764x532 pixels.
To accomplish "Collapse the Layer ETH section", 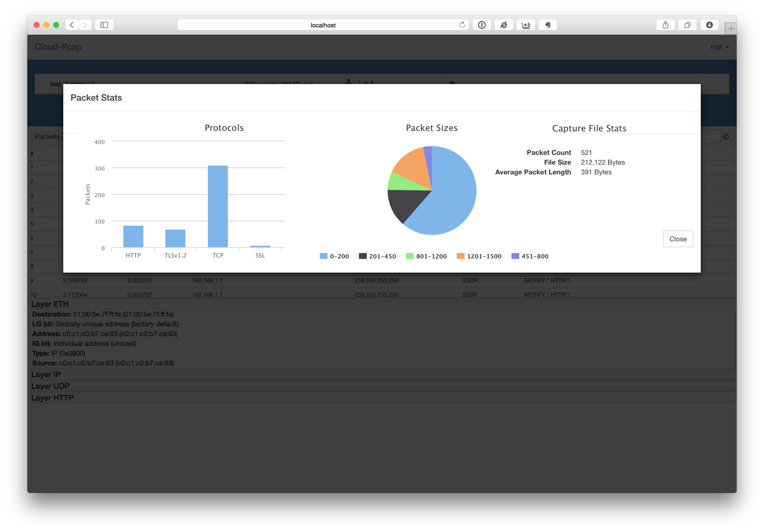I will click(50, 304).
